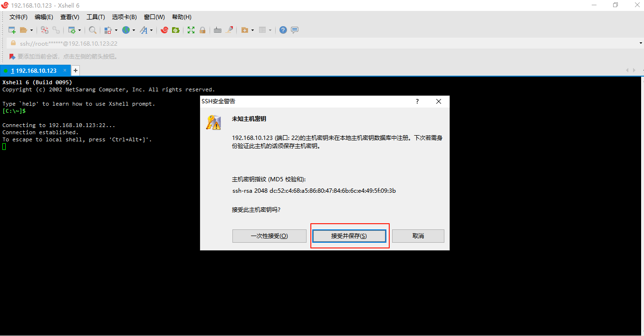The height and width of the screenshot is (336, 644).
Task: Open the font settings dropdown arrow
Action: tap(152, 30)
